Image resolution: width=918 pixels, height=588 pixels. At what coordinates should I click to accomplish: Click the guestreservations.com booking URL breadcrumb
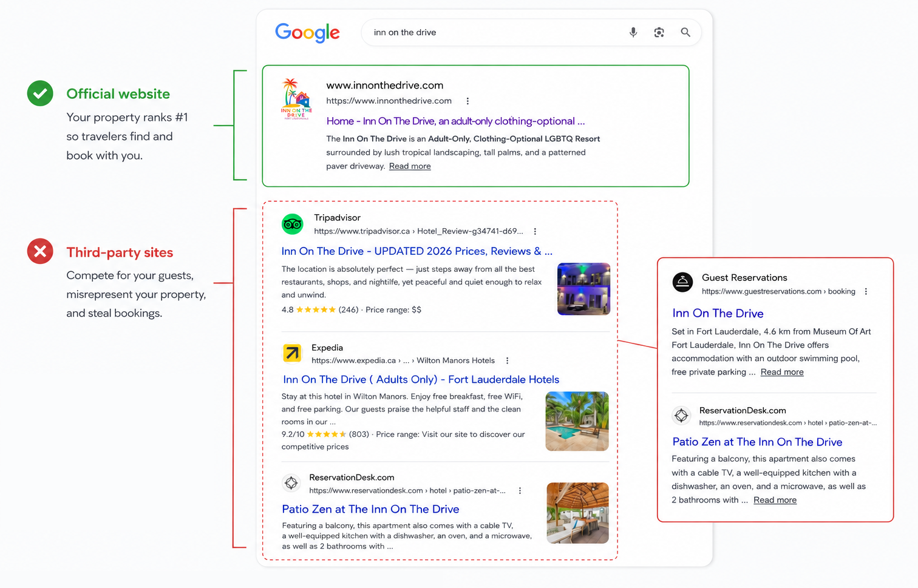click(778, 291)
